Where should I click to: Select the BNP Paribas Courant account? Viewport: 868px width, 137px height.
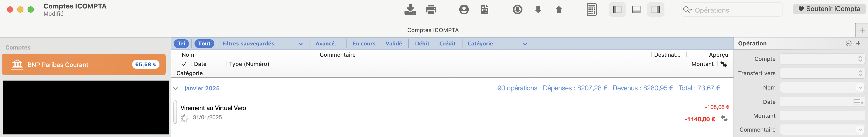click(x=83, y=64)
